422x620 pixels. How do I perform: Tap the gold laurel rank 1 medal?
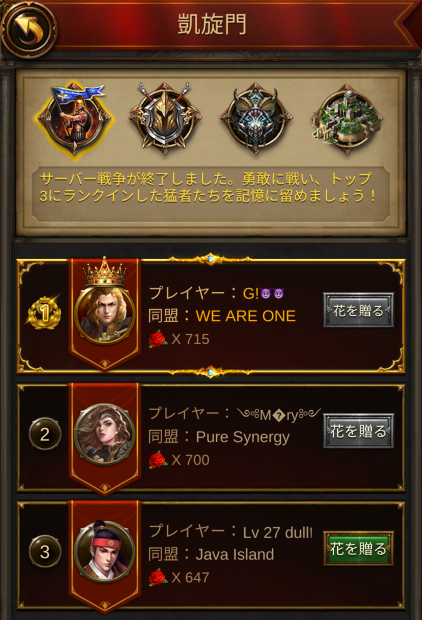[45, 313]
